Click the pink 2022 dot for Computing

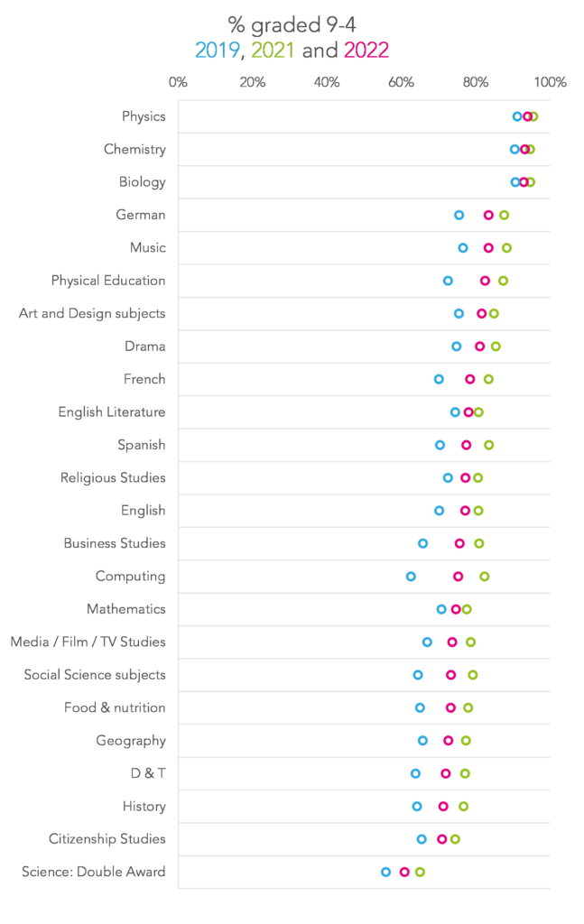[458, 577]
